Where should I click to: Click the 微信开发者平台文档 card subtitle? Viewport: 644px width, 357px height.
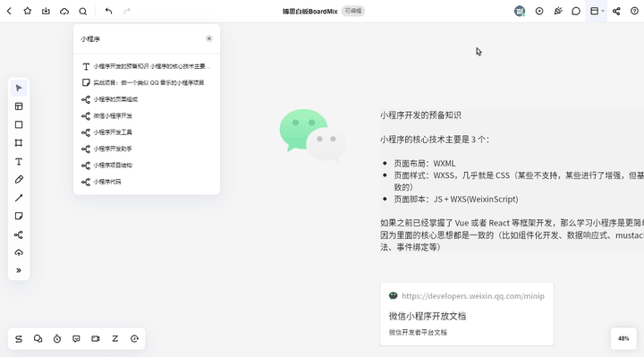coord(418,332)
